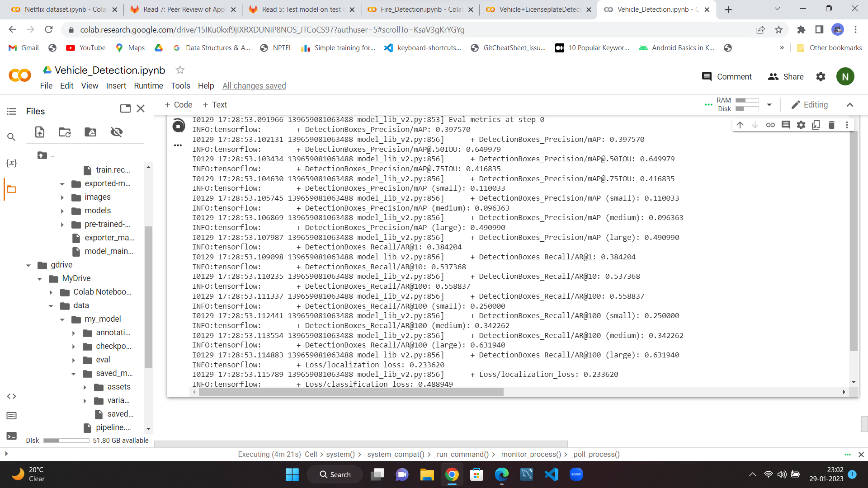Click the Share button

pyautogui.click(x=786, y=77)
